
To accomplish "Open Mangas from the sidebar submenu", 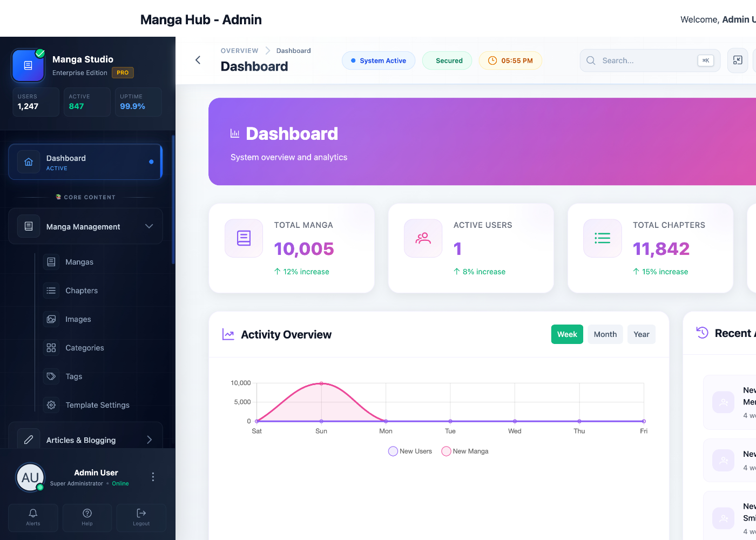I will tap(79, 262).
